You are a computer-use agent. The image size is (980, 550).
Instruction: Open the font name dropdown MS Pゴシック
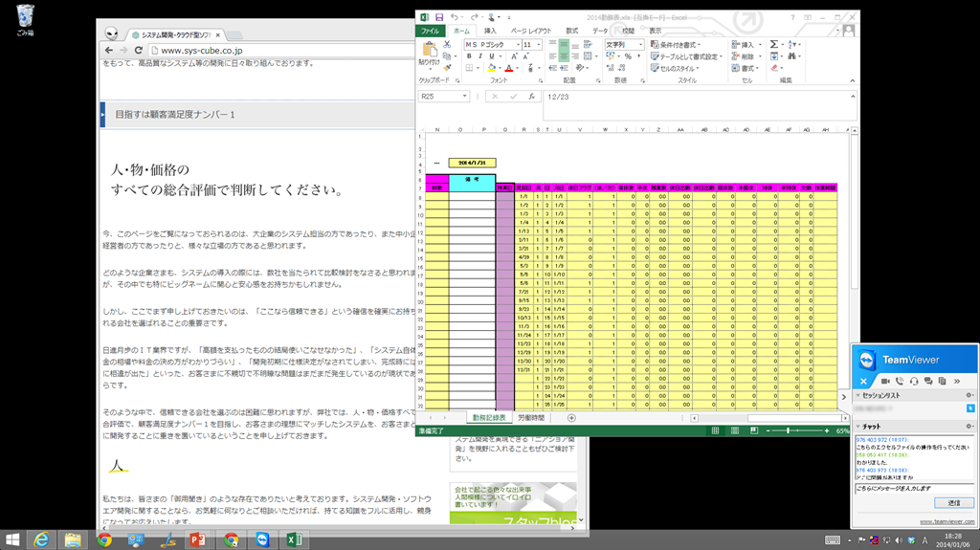[518, 44]
